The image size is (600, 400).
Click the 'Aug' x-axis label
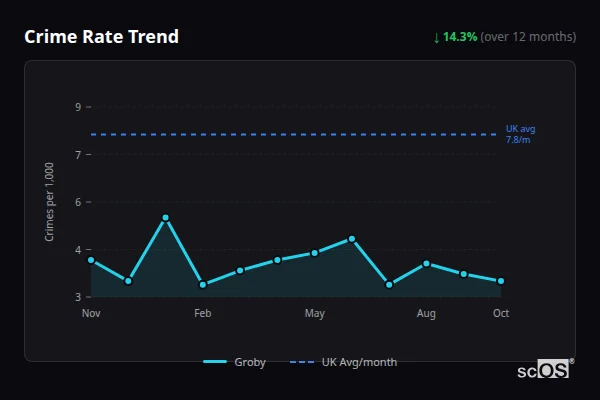click(x=426, y=314)
